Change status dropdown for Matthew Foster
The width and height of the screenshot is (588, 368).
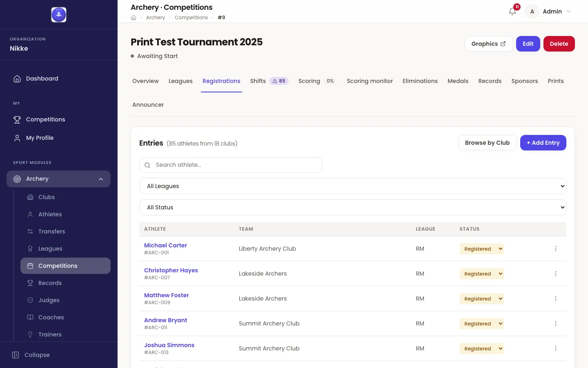(x=482, y=298)
